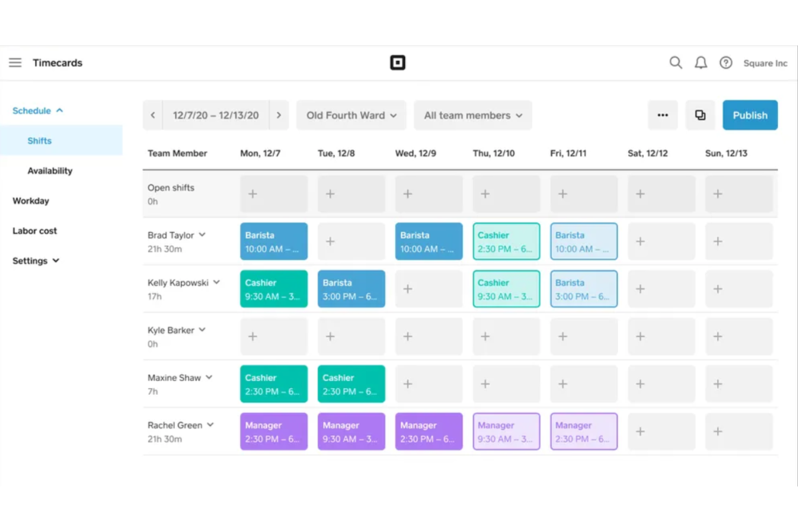Select Rachel Green's purple Manager shift on Monday
The image size is (798, 532).
273,431
